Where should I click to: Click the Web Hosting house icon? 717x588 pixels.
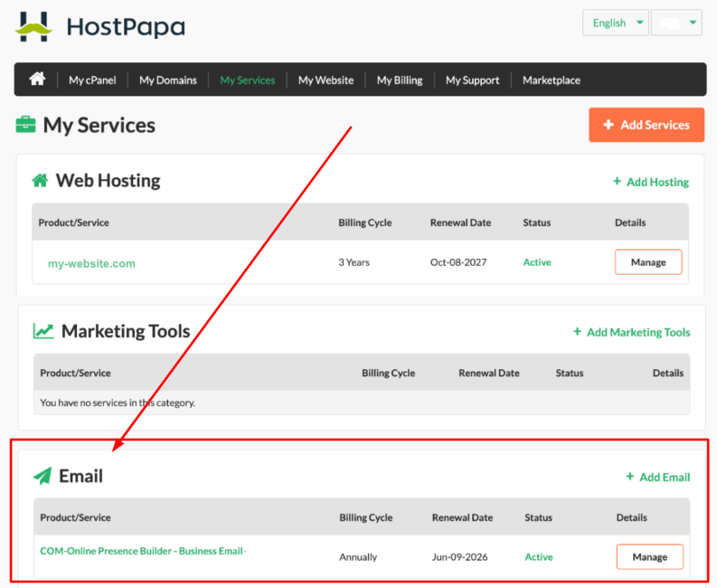41,180
